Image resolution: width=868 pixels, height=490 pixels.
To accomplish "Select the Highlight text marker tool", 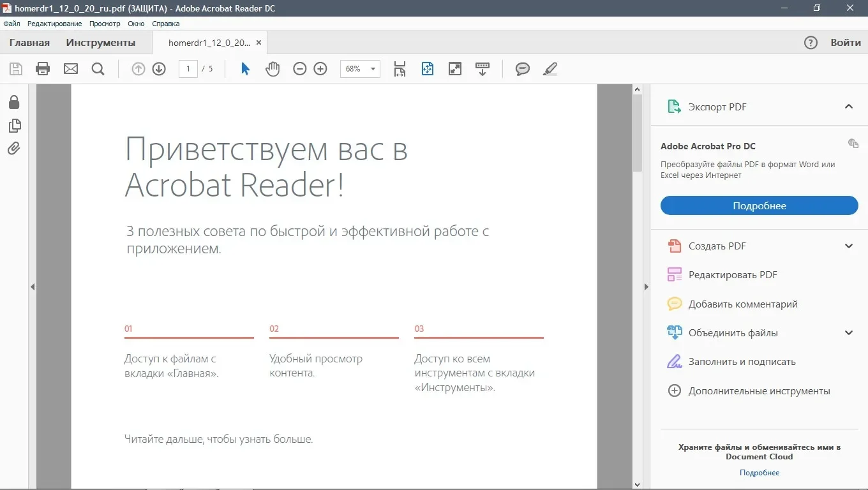I will point(550,69).
